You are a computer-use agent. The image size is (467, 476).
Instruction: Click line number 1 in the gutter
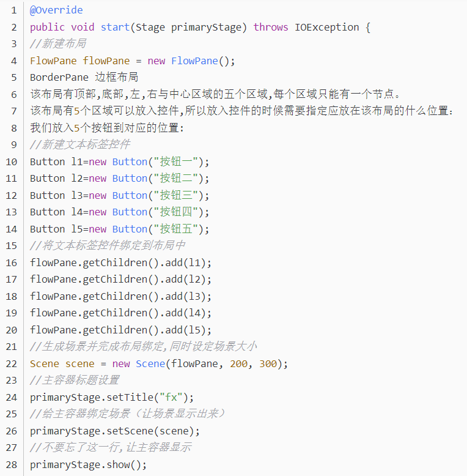(13, 10)
